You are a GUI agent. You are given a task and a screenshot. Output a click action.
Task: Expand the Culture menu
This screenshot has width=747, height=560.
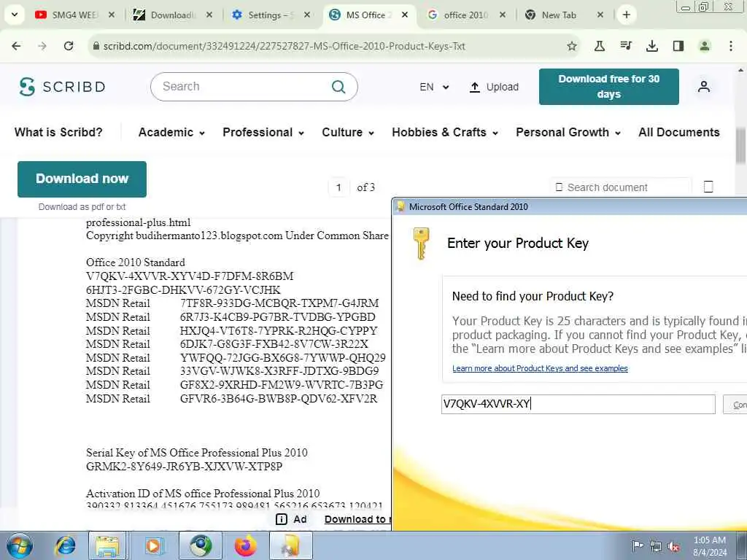tap(348, 132)
